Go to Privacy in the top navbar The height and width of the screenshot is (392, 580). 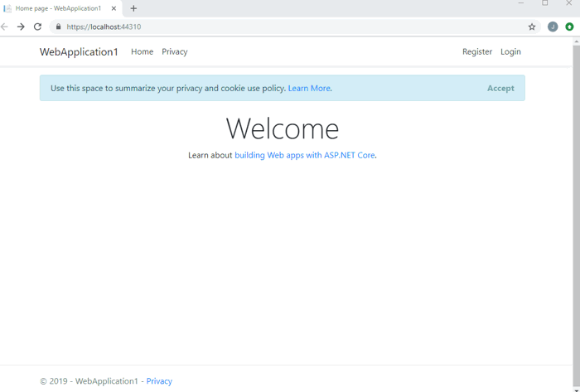point(174,51)
